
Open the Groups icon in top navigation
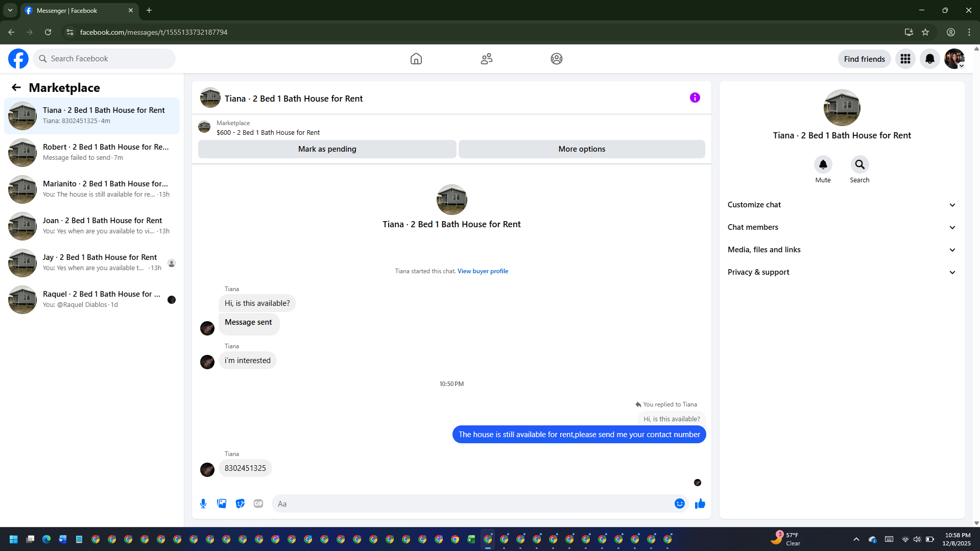pos(557,59)
